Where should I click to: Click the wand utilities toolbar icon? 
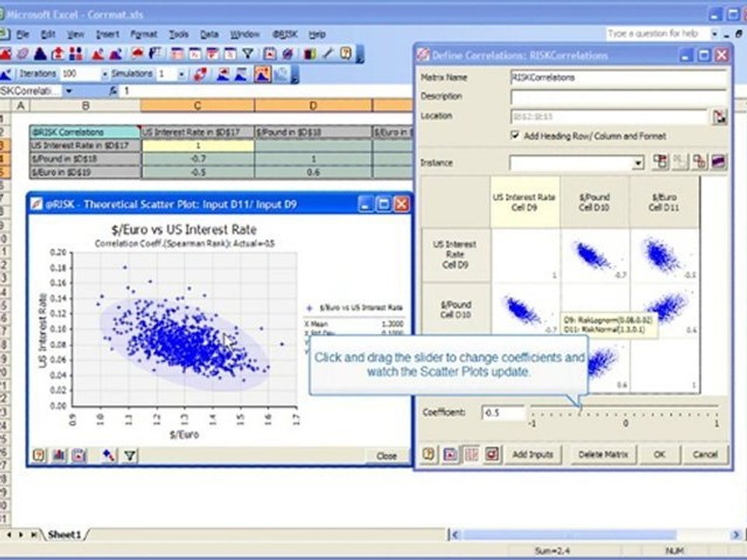pos(328,54)
